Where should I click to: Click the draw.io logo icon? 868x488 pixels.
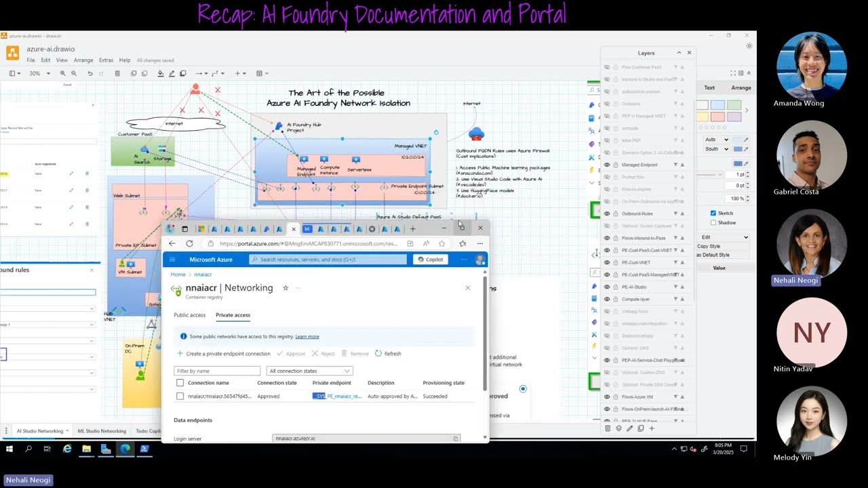click(13, 53)
